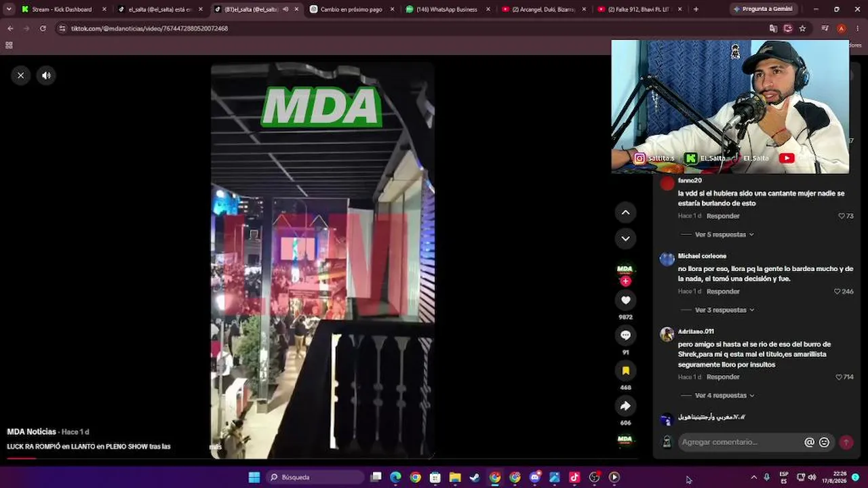Viewport: 868px width, 488px height.
Task: Reply to Adriiano.011's comment
Action: [723, 377]
